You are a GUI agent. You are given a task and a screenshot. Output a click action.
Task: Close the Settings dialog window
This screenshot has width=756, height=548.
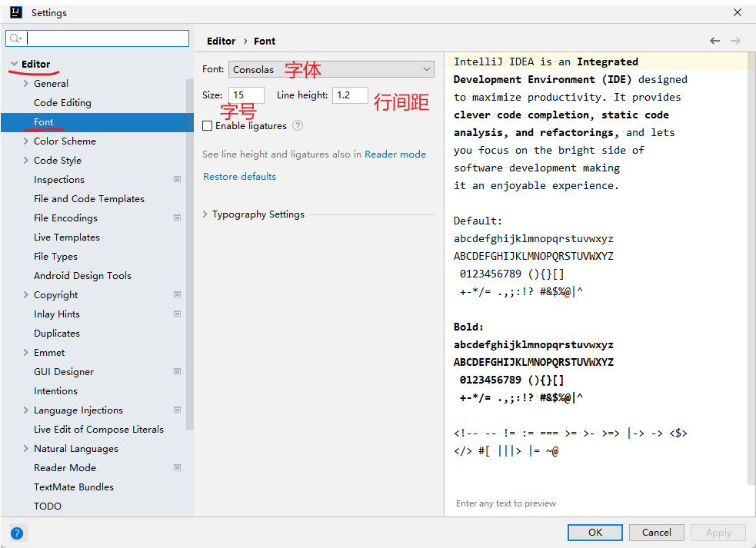coord(738,12)
